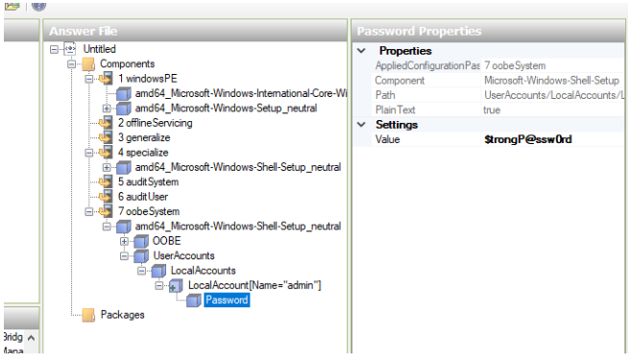Select the Password tree item
The width and height of the screenshot is (631, 364).
tap(227, 300)
